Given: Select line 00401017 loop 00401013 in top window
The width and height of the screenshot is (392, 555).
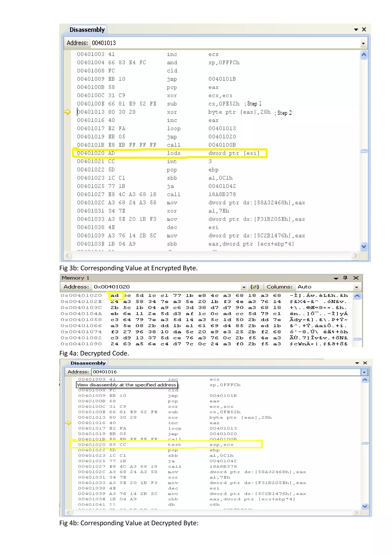Looking at the screenshot, I should pyautogui.click(x=156, y=128).
